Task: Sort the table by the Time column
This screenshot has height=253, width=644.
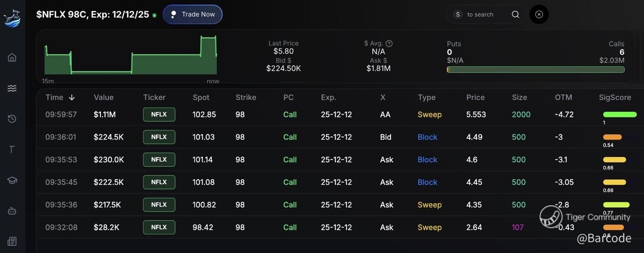Action: click(60, 97)
